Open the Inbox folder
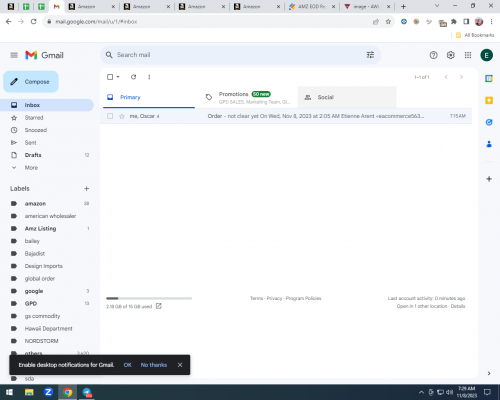 [x=47, y=105]
